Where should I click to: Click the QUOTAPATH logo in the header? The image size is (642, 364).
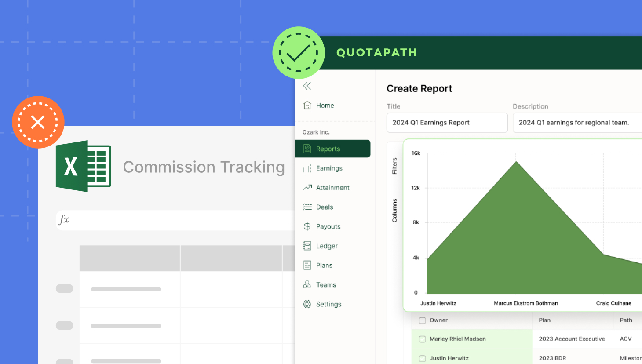pos(376,52)
